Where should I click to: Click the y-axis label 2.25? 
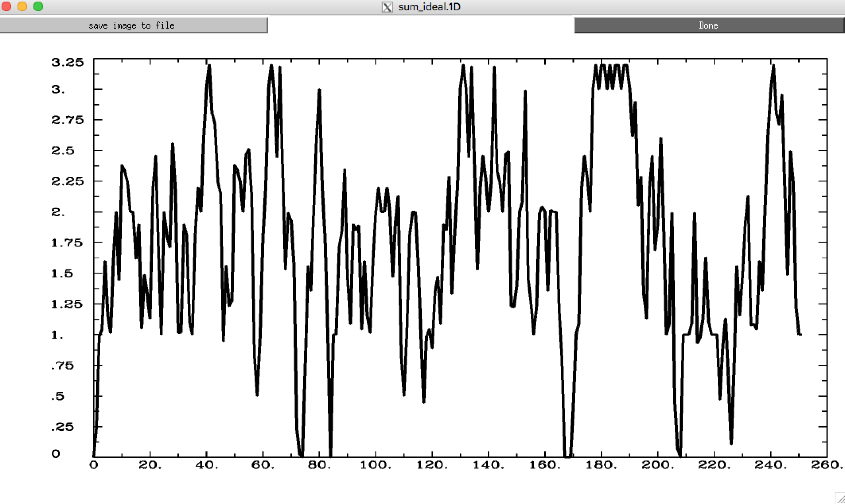pyautogui.click(x=68, y=181)
